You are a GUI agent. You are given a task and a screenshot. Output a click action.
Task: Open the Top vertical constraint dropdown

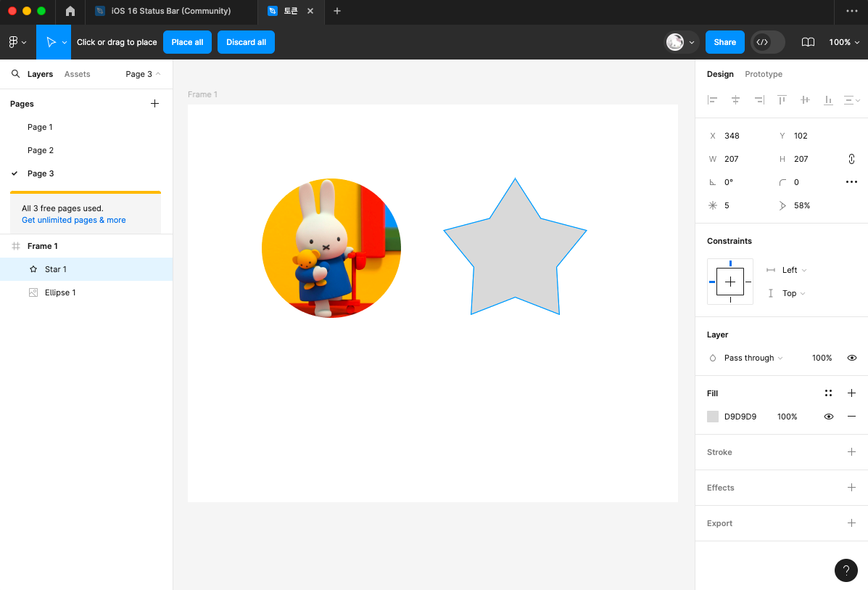[793, 293]
